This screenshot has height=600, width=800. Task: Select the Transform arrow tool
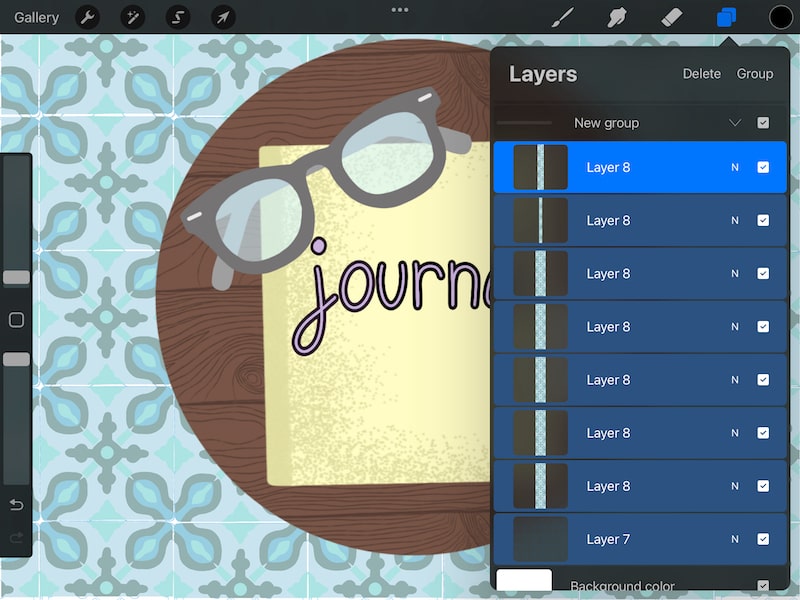[x=222, y=17]
